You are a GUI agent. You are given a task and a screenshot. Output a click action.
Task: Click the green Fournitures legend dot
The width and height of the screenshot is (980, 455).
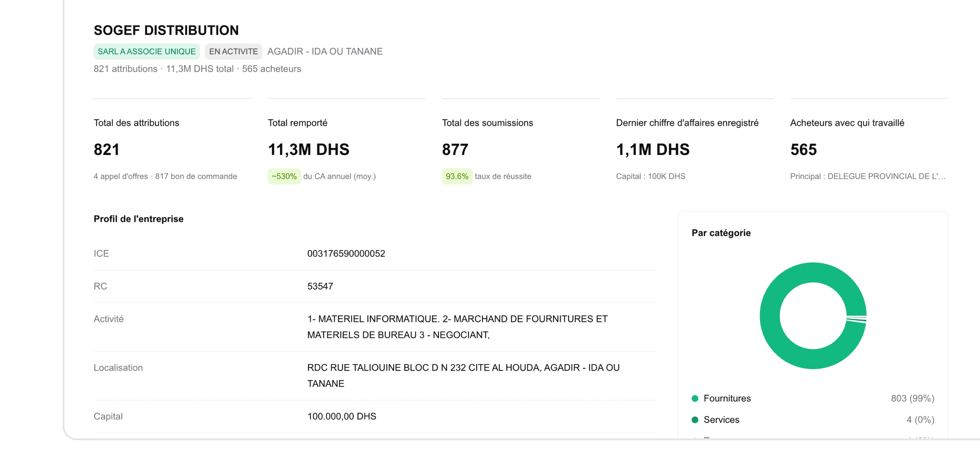695,398
